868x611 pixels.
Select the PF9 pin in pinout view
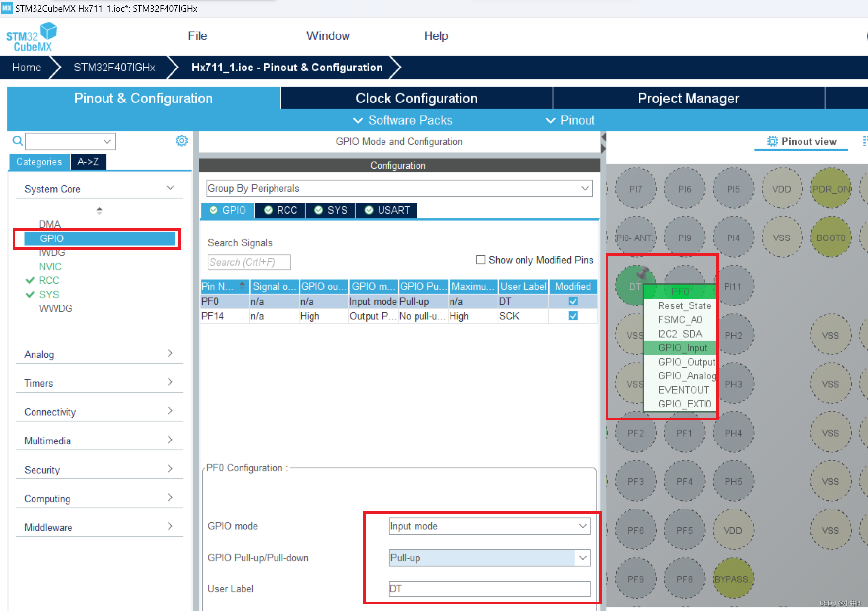point(636,579)
